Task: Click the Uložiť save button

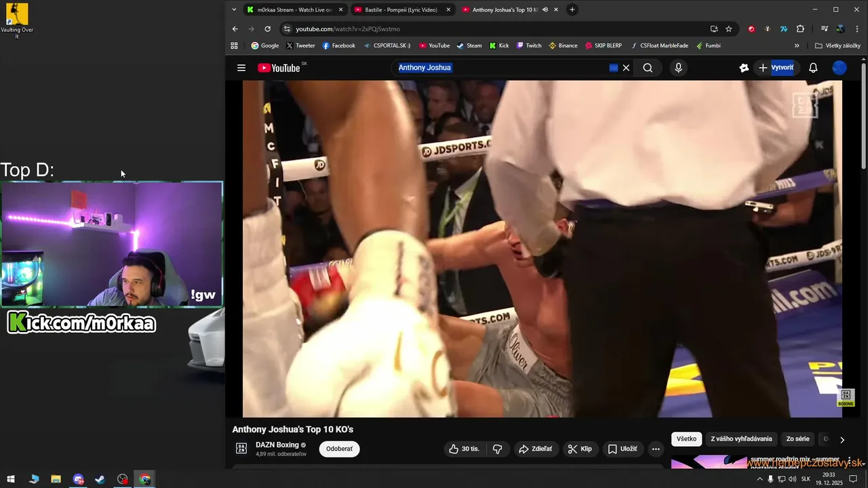Action: 623,449
